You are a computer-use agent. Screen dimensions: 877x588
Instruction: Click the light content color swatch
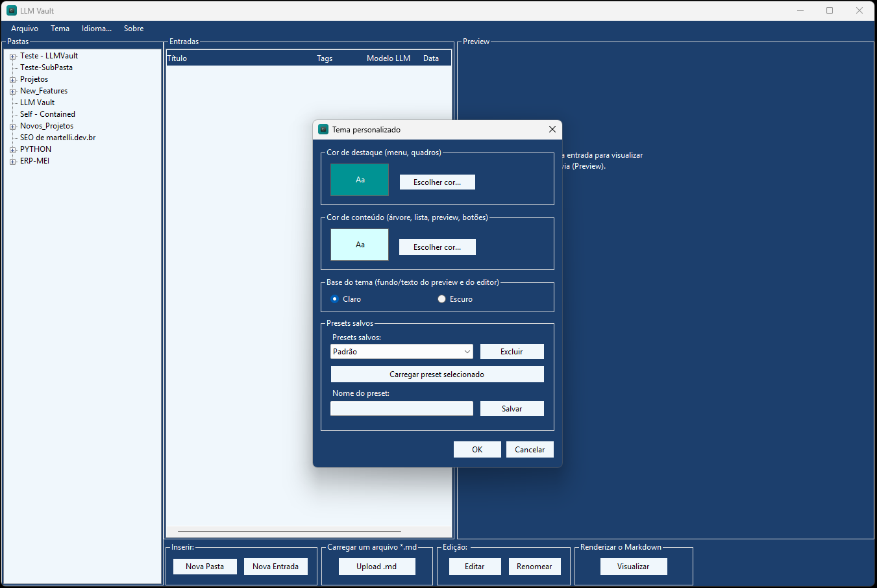360,245
